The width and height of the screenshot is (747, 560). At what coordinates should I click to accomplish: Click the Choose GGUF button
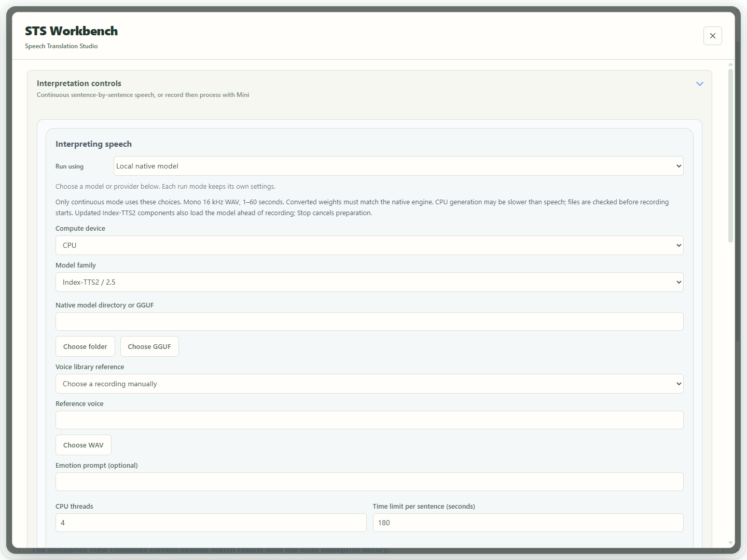pos(149,346)
